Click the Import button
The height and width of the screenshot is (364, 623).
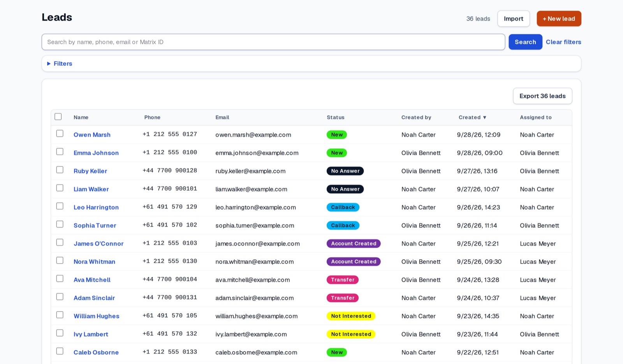click(514, 19)
